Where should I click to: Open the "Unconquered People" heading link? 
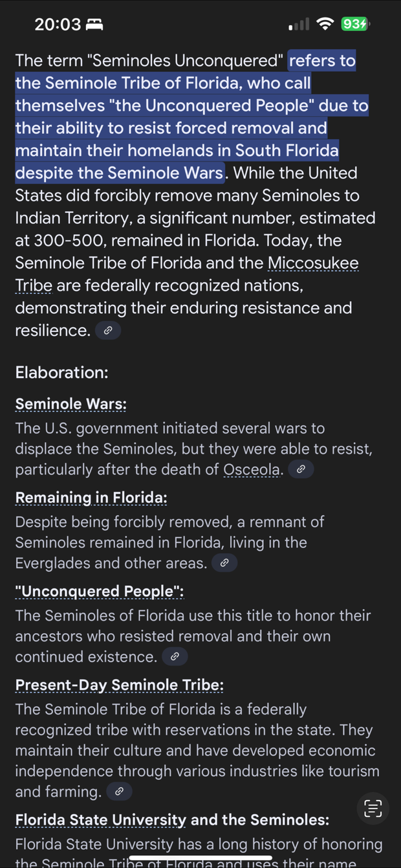100,592
